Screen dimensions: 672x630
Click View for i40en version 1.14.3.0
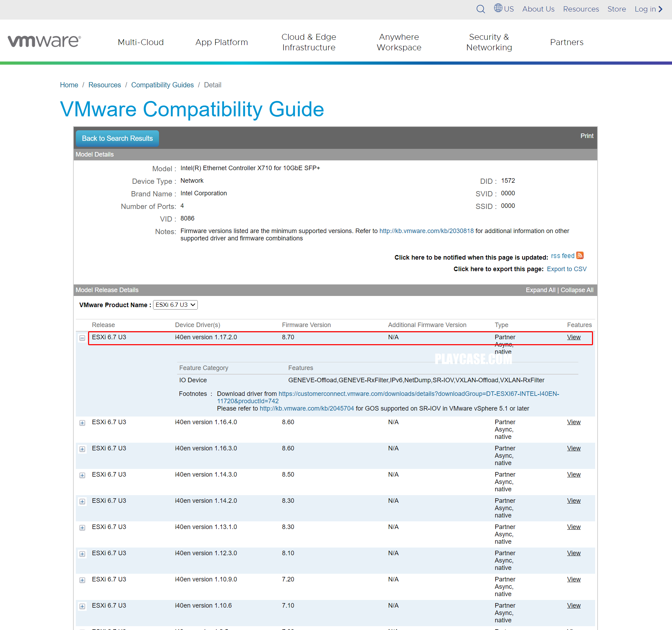click(573, 475)
